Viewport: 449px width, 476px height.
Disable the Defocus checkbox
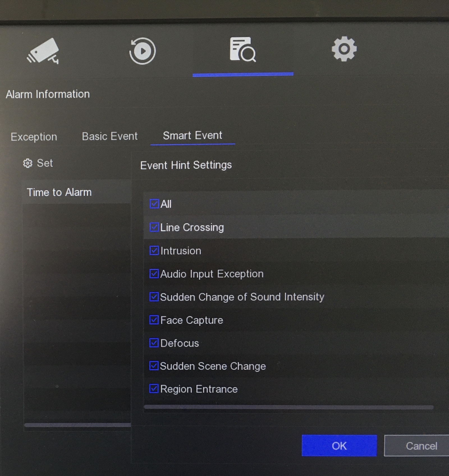[x=154, y=343]
